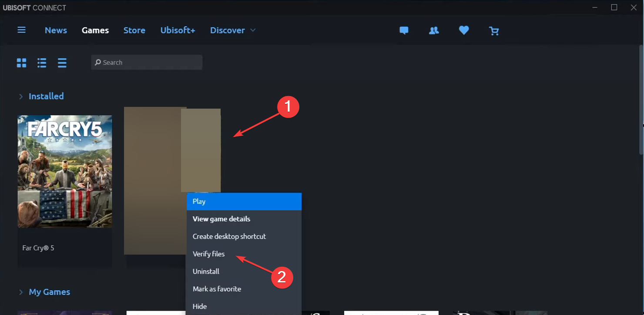Go to the Games tab
Screen dimensions: 644x315
95,30
